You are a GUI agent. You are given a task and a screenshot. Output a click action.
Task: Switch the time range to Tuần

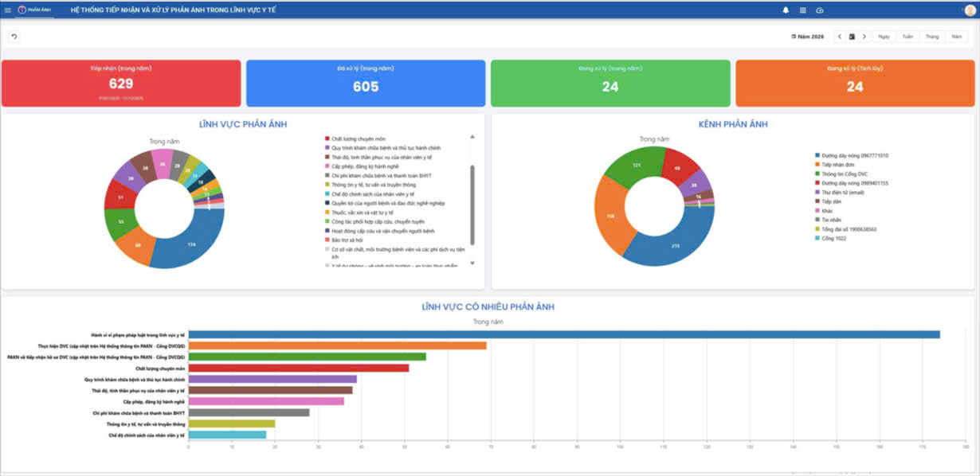907,37
